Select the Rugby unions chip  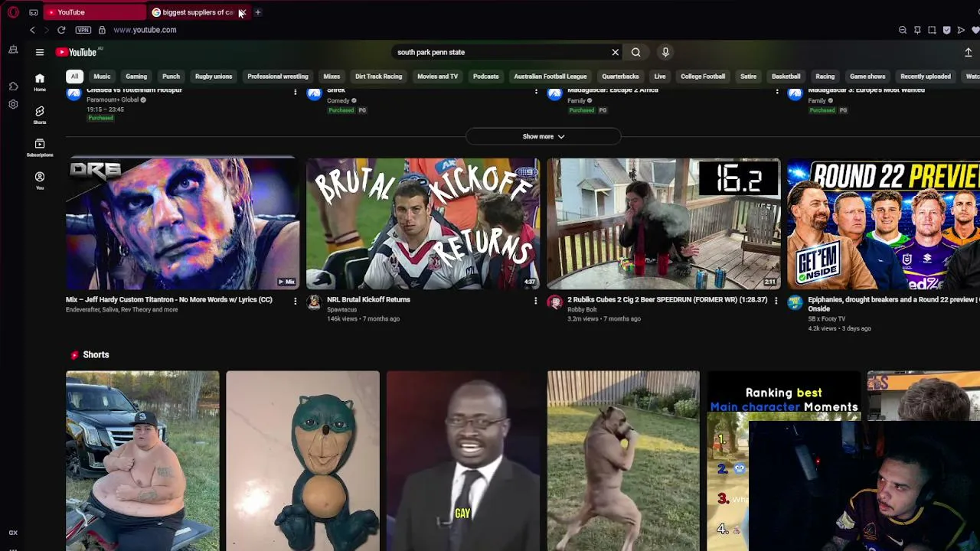pyautogui.click(x=214, y=77)
